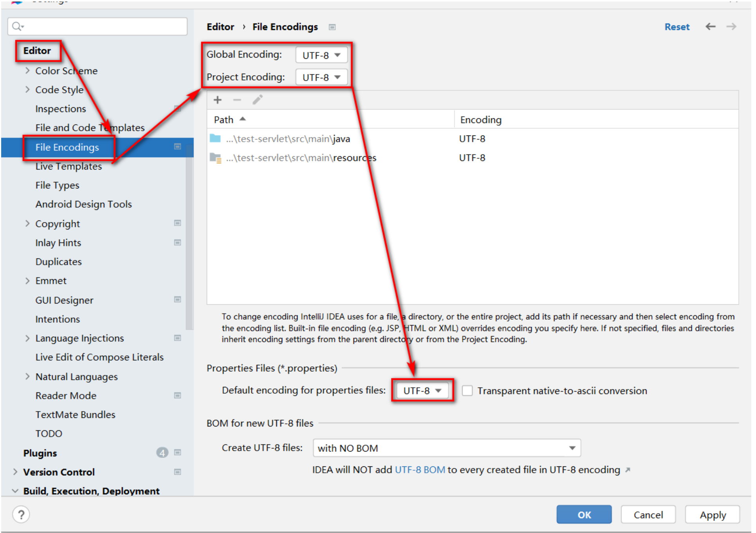Click UTF-8 encoding cell for resources path
Image resolution: width=756 pixels, height=533 pixels.
click(x=472, y=158)
